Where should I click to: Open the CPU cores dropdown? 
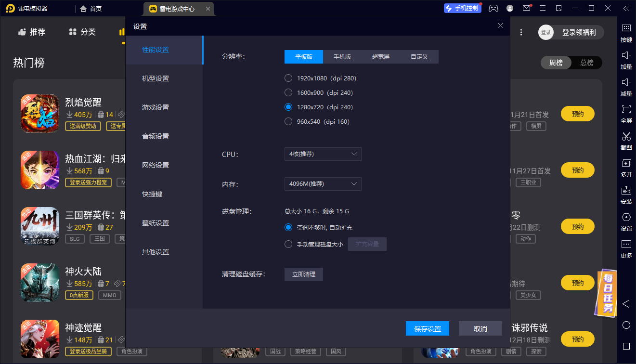[323, 154]
